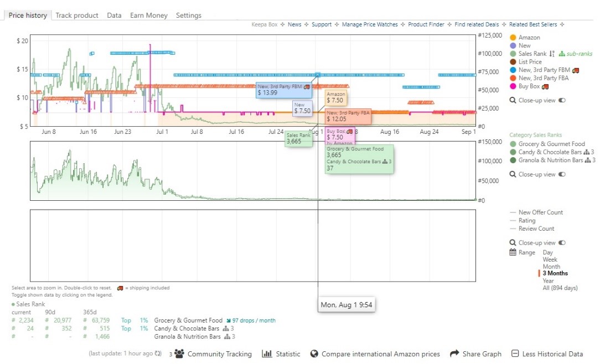Click the truck icon next to FBM legend
Screen dimensions: 610x364
click(576, 70)
